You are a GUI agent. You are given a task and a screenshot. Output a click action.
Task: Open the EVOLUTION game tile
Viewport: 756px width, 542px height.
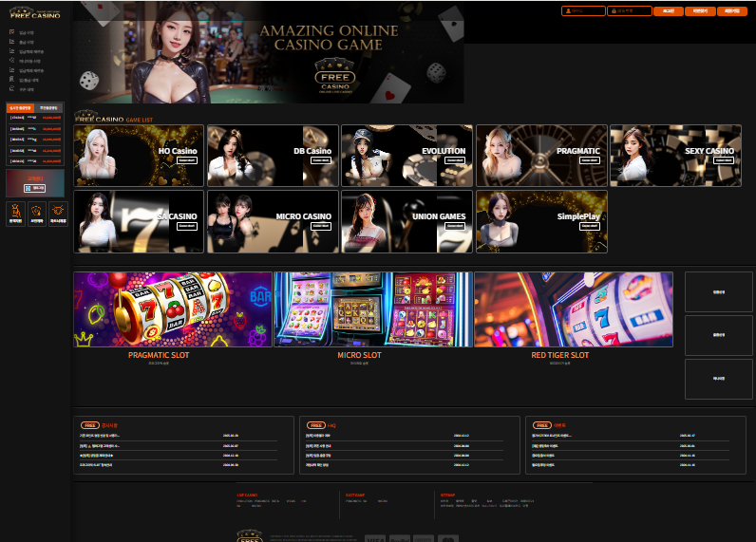pos(406,156)
